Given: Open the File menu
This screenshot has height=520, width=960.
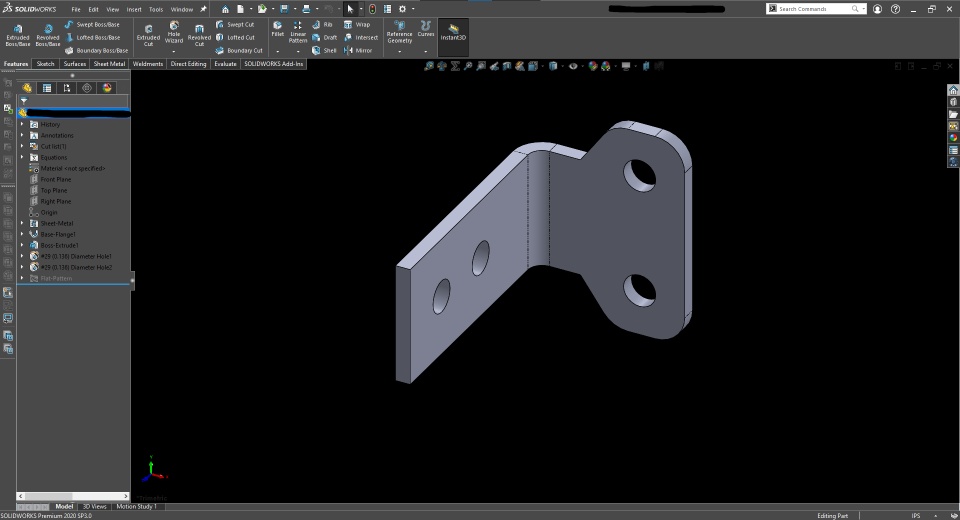Looking at the screenshot, I should pyautogui.click(x=75, y=9).
